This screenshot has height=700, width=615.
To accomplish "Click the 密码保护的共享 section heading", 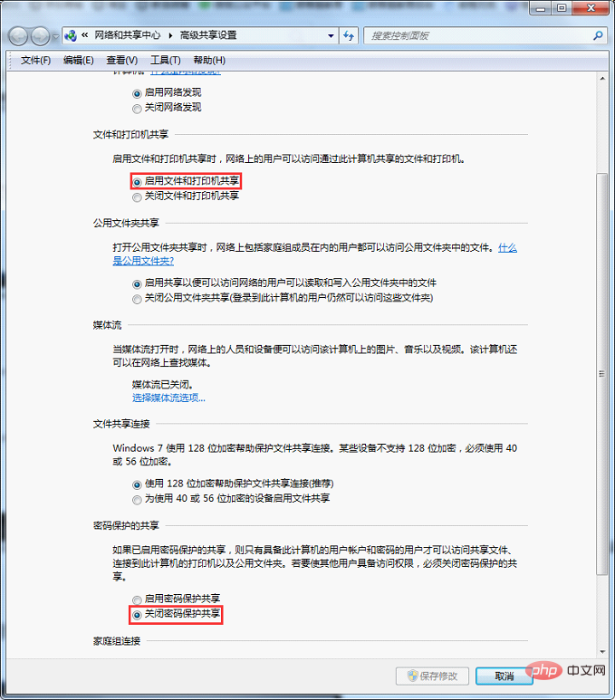I will pos(126,525).
